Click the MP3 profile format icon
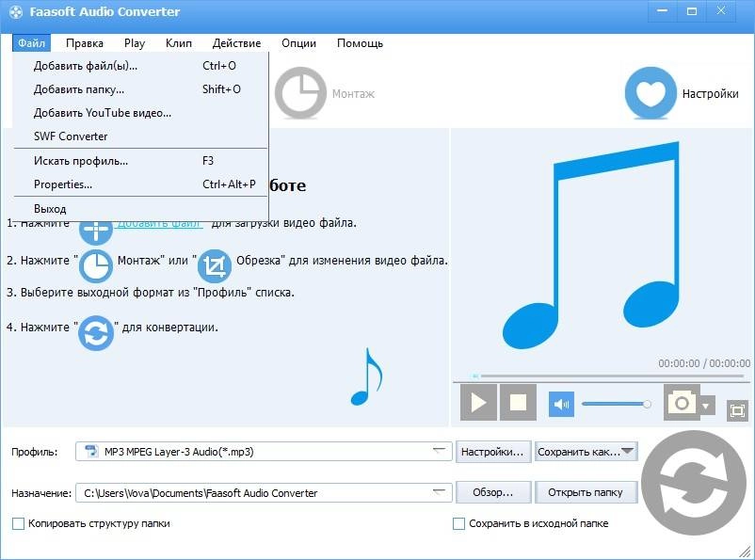755x560 pixels. [x=91, y=451]
